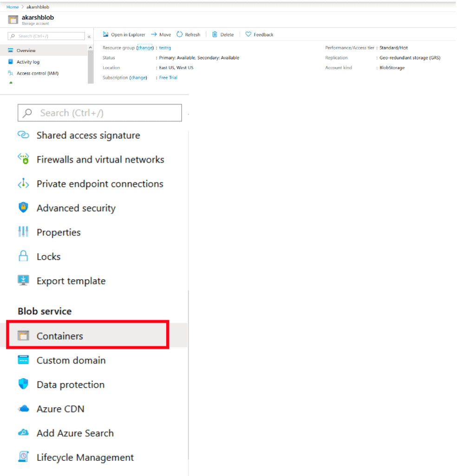Open Add Azure Search option

pyautogui.click(x=75, y=433)
